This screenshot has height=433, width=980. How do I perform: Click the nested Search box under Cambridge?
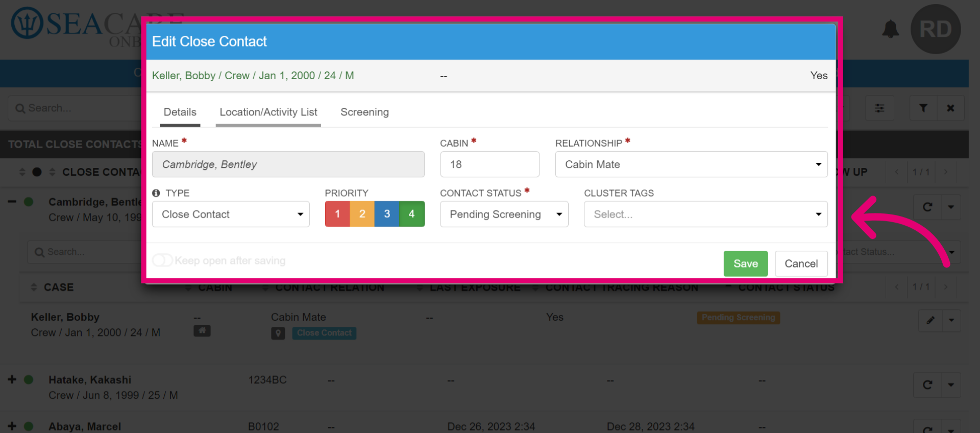pos(84,252)
